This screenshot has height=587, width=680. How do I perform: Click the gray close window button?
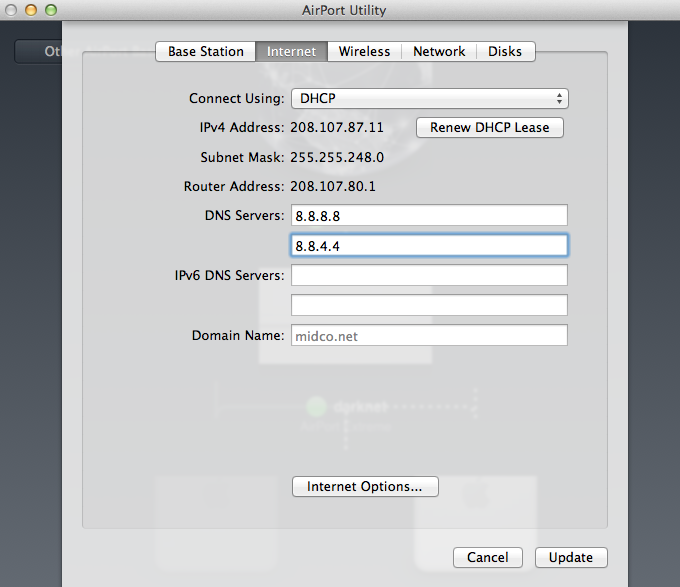[x=10, y=10]
